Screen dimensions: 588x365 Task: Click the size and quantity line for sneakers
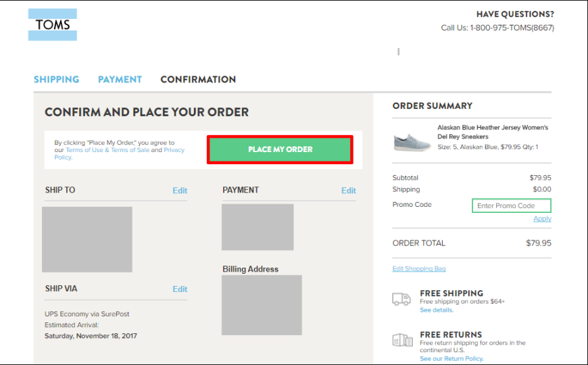point(488,147)
